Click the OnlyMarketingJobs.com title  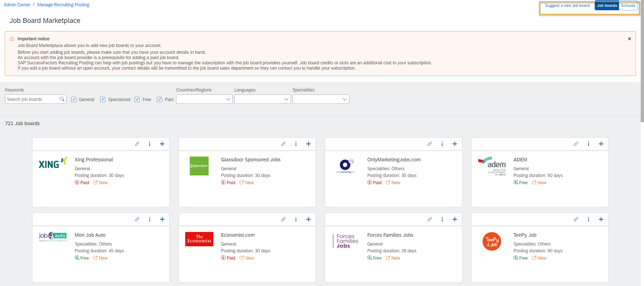(394, 160)
